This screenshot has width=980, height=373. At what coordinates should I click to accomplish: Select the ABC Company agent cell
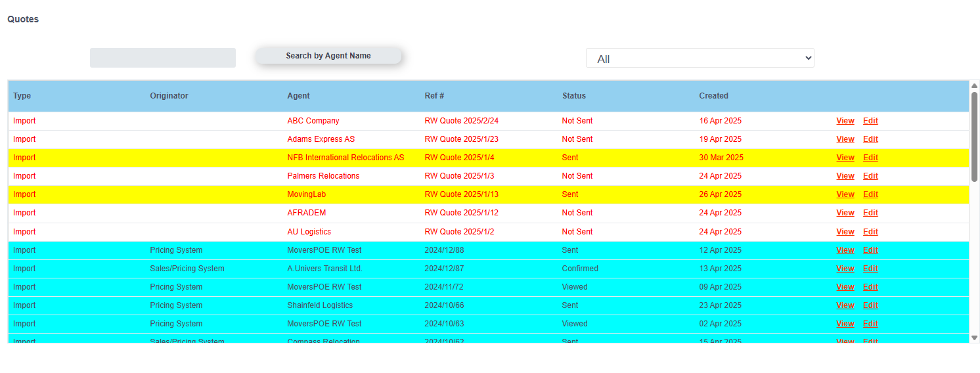pos(313,121)
